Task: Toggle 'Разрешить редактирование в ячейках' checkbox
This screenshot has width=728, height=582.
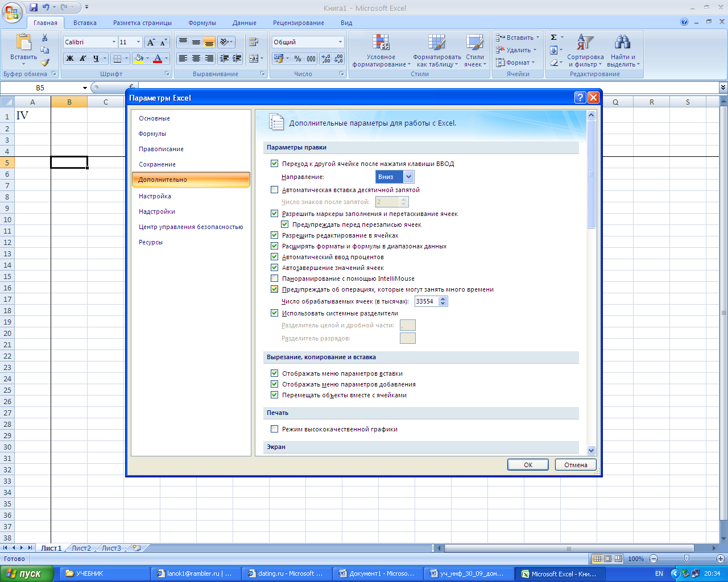Action: [x=274, y=235]
